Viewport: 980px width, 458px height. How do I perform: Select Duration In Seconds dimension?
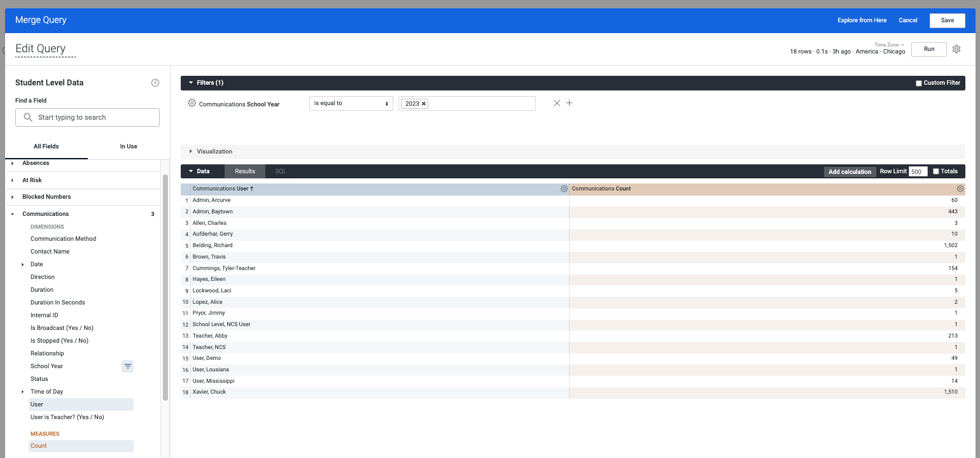(x=58, y=303)
